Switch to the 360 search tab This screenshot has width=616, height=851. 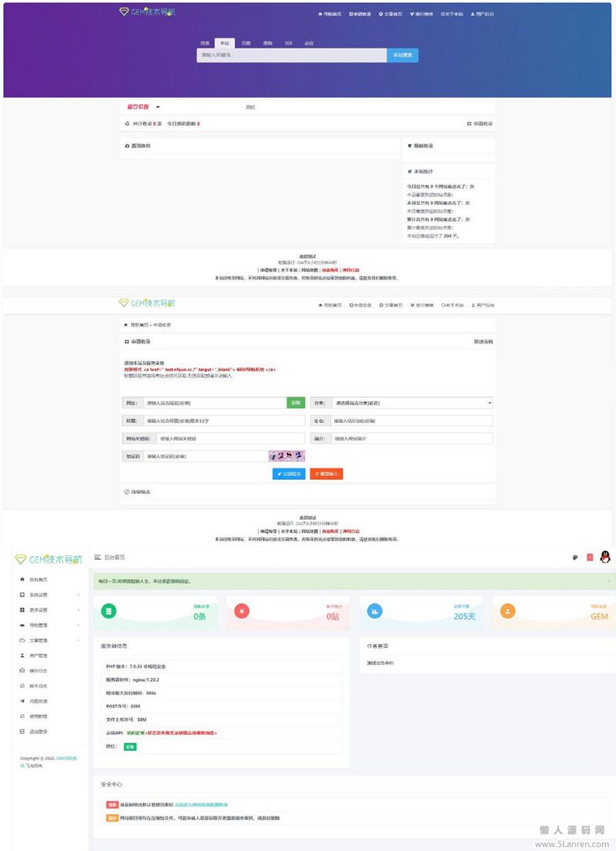point(288,43)
